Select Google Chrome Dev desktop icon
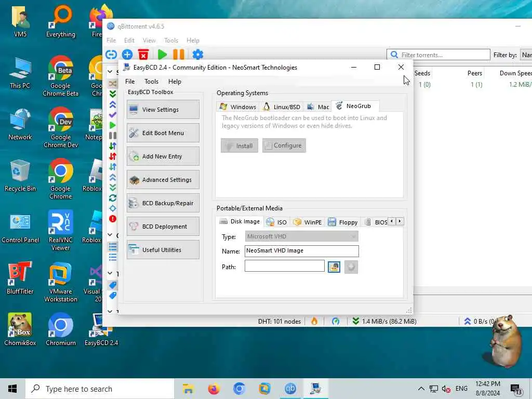532x399 pixels. (x=61, y=128)
